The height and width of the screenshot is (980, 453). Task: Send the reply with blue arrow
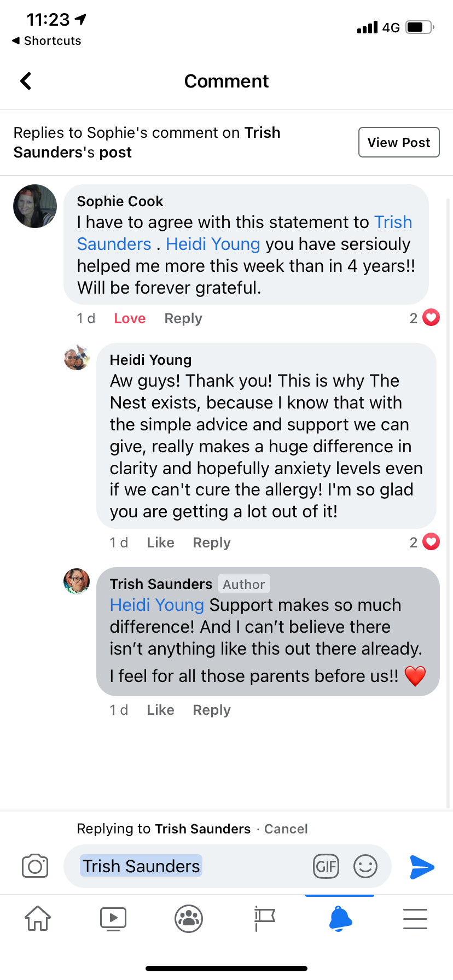[422, 867]
